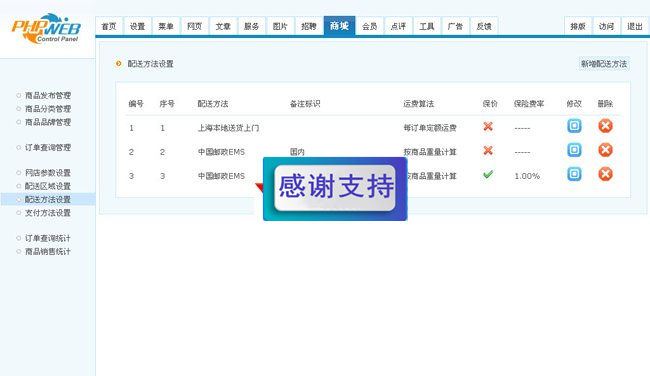Edit the 中国邮政EMS row marked 国内
The image size is (650, 376).
(x=574, y=150)
